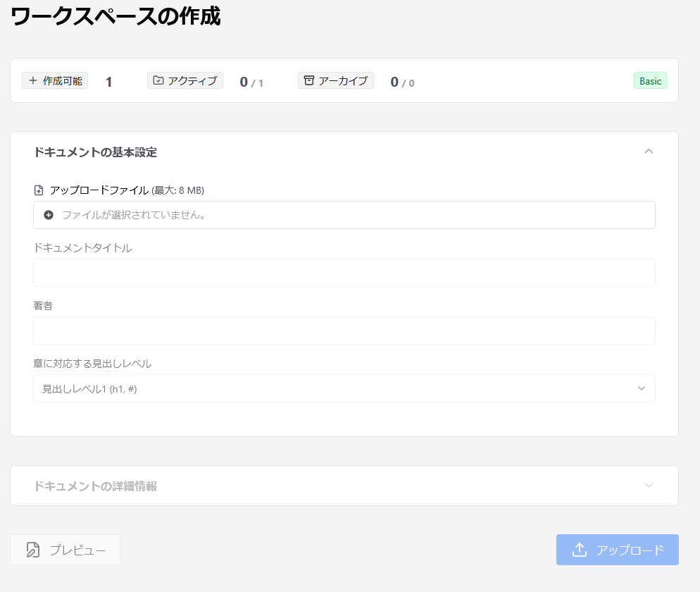
Task: Switch to the アクティブ workspace view
Action: coord(185,80)
